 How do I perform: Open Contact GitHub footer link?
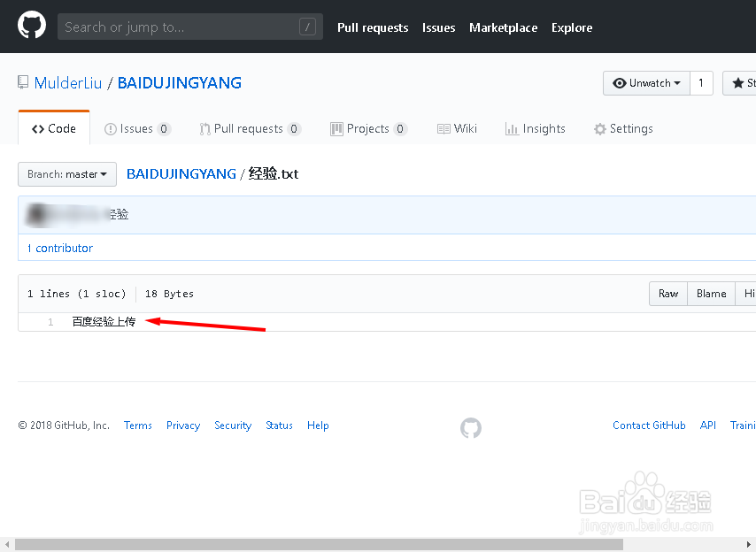pos(649,425)
